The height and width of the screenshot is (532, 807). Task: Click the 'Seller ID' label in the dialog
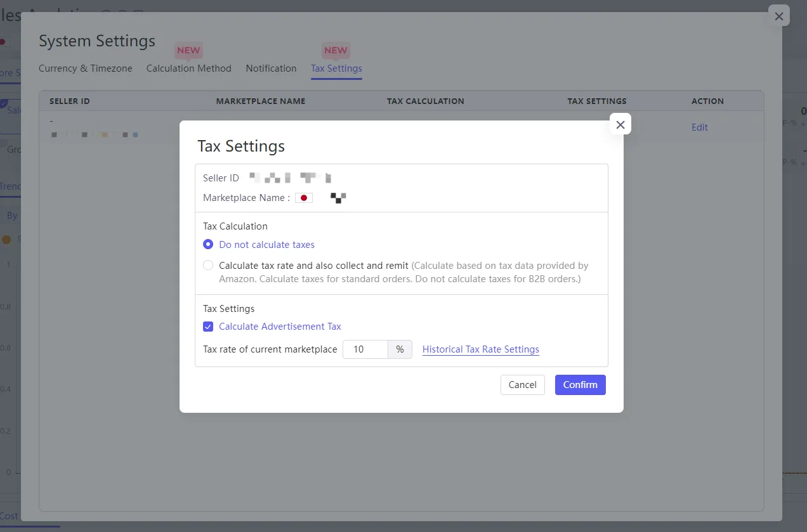221,178
